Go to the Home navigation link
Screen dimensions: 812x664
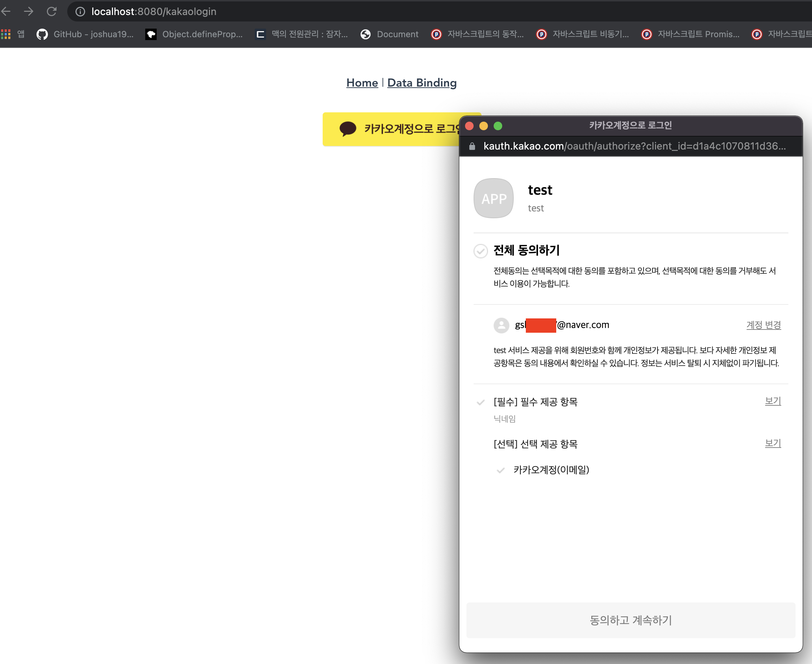point(362,83)
